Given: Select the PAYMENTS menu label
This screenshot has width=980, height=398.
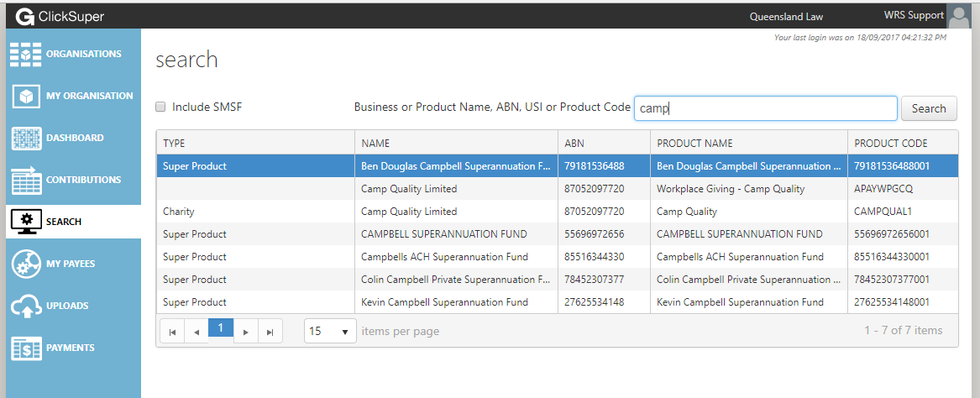Looking at the screenshot, I should pyautogui.click(x=70, y=348).
